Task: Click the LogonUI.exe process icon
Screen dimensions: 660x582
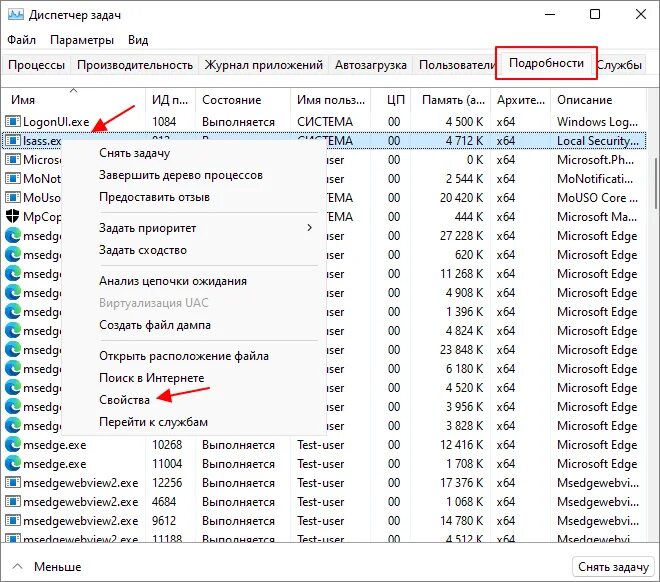Action: tap(13, 122)
